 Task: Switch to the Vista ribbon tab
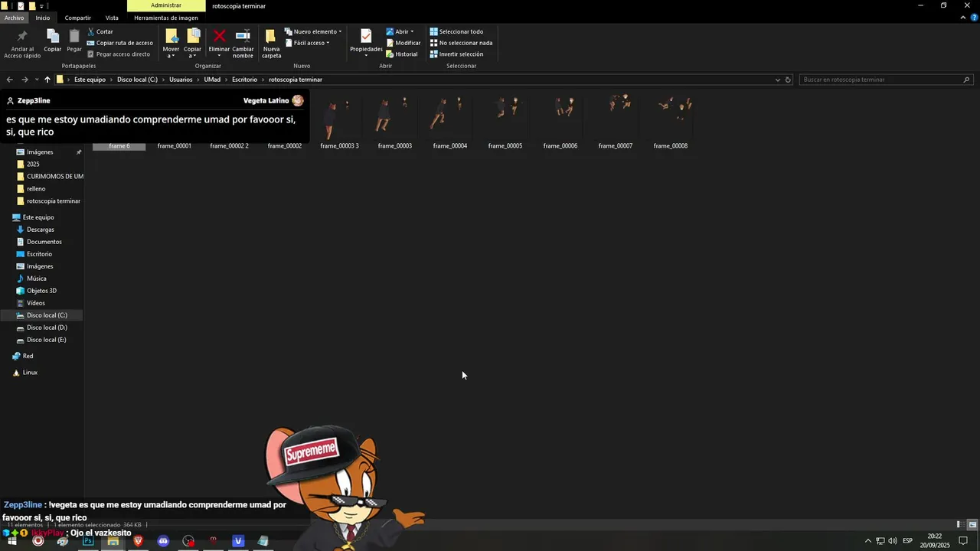coord(112,18)
